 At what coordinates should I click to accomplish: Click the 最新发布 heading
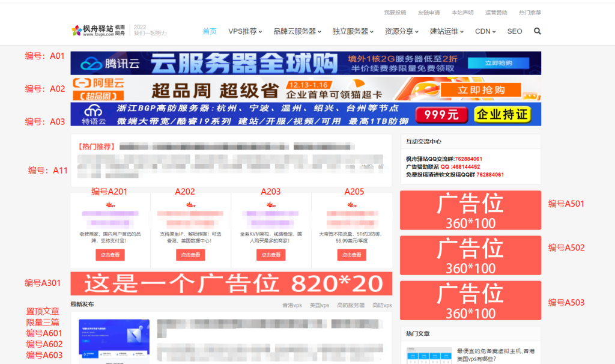(x=82, y=305)
